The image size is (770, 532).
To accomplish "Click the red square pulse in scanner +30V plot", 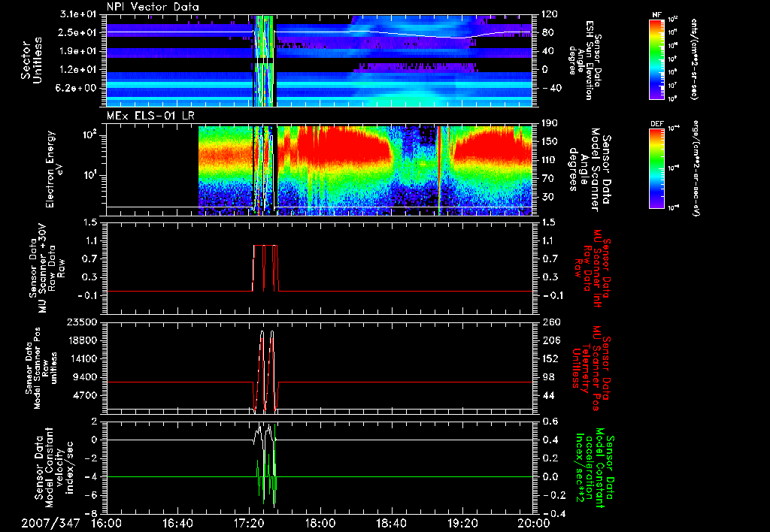I will click(x=265, y=268).
